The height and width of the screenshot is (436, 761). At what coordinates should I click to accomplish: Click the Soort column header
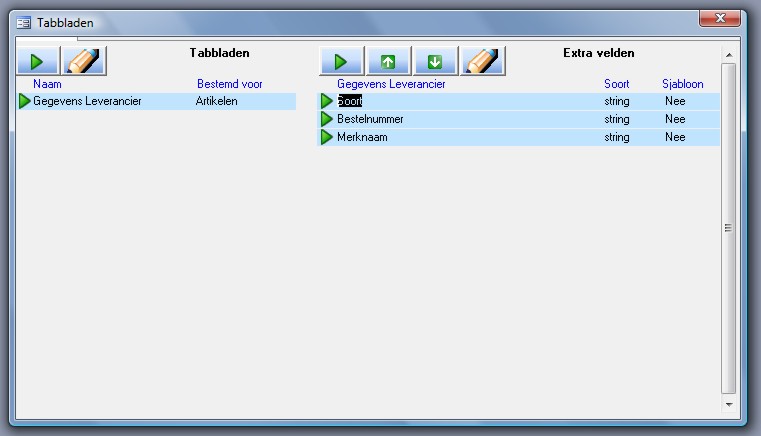pyautogui.click(x=617, y=84)
